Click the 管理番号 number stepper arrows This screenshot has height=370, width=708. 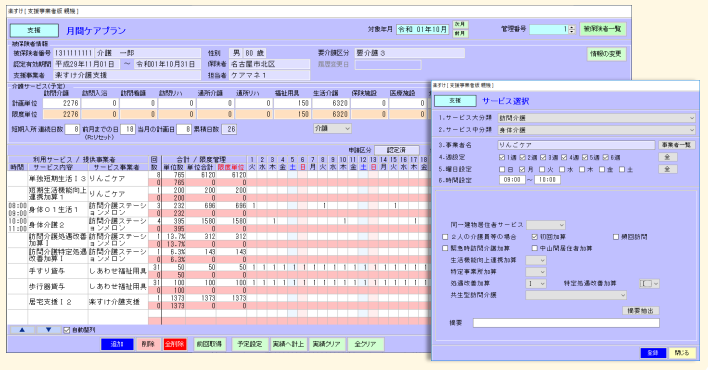(572, 29)
